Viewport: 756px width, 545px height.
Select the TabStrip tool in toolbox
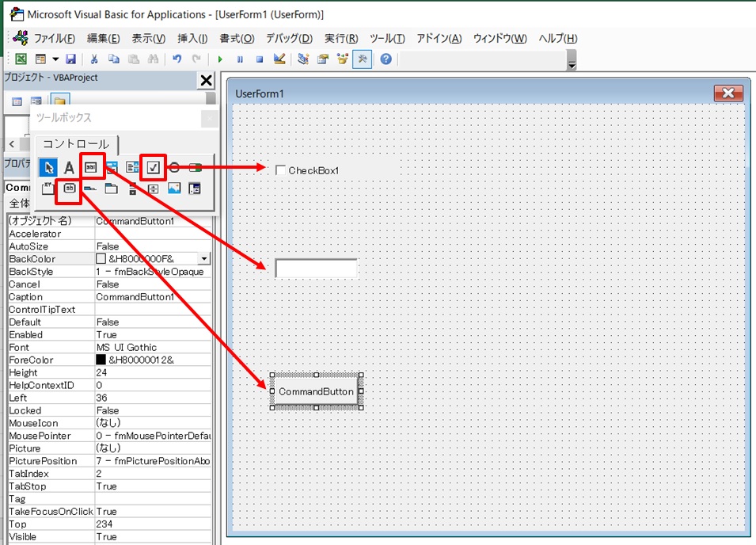pos(90,189)
